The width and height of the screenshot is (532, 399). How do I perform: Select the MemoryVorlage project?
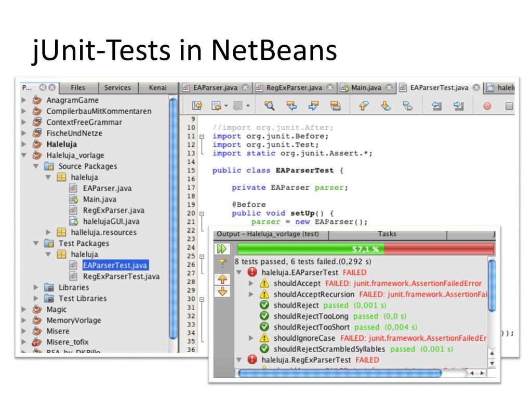74,320
